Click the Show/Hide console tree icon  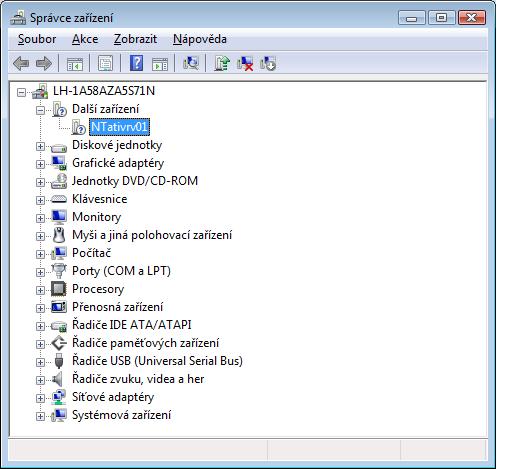(x=75, y=64)
